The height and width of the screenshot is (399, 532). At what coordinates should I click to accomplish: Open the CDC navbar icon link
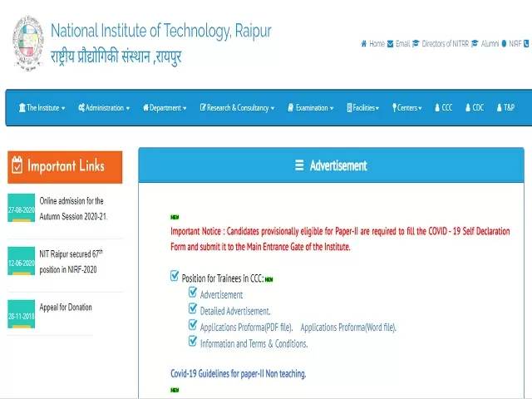click(x=467, y=108)
